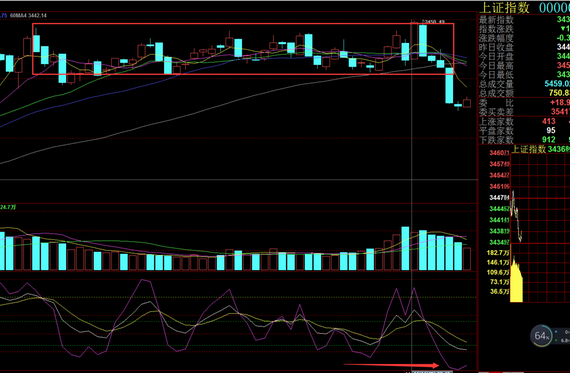Click the 平盘家数 value 95
The height and width of the screenshot is (373, 570).
pyautogui.click(x=551, y=131)
